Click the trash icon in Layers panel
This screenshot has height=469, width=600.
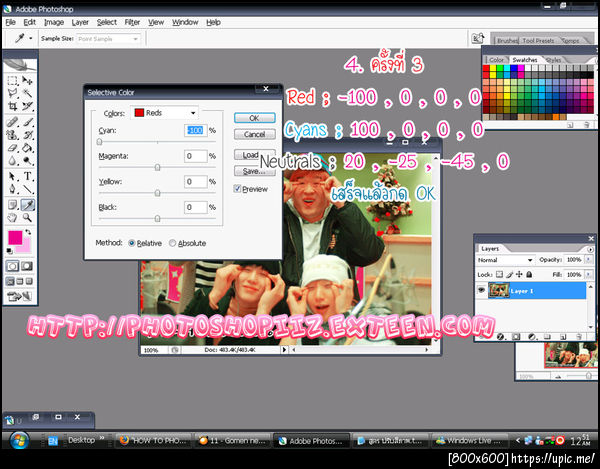579,337
